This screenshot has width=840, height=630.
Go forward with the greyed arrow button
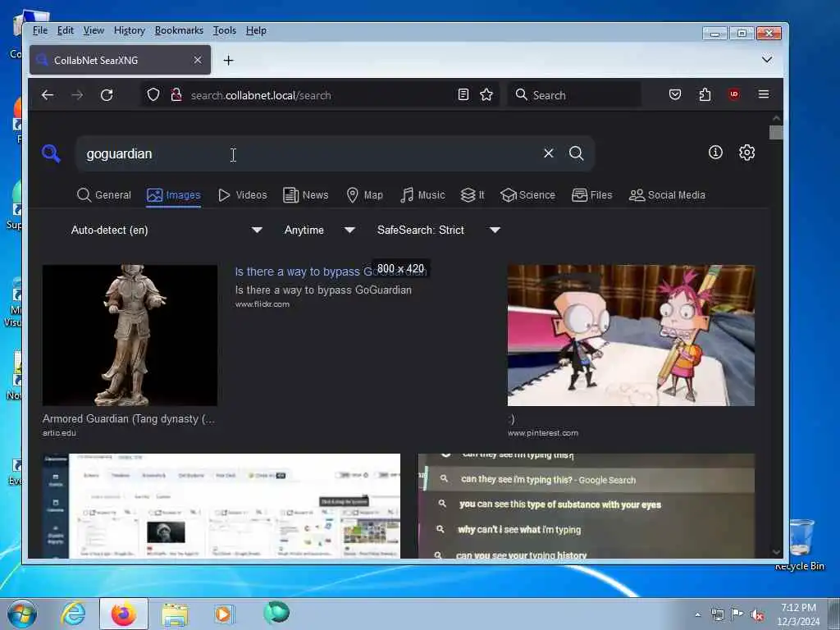[77, 95]
